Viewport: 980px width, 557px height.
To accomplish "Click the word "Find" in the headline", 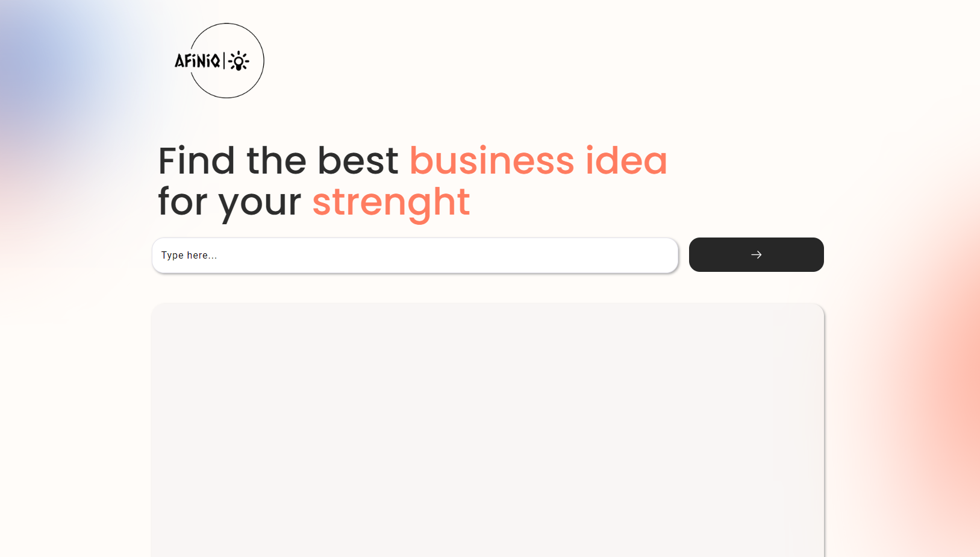I will [196, 161].
